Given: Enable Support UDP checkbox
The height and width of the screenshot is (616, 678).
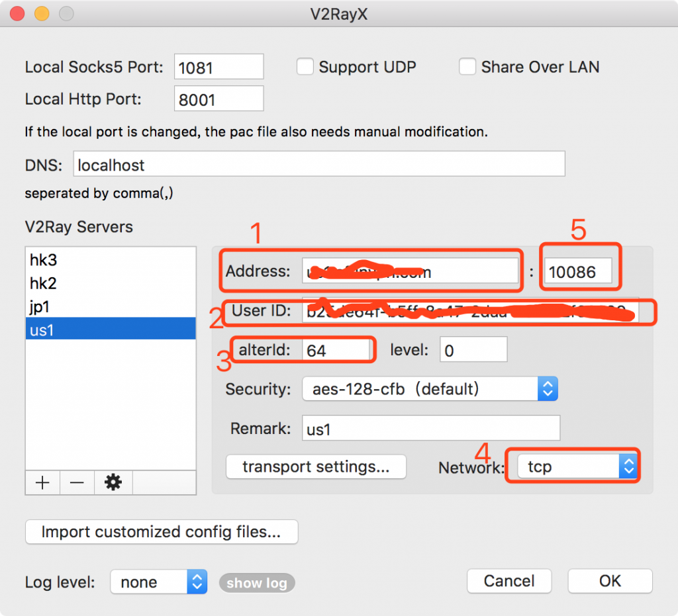Looking at the screenshot, I should [305, 67].
